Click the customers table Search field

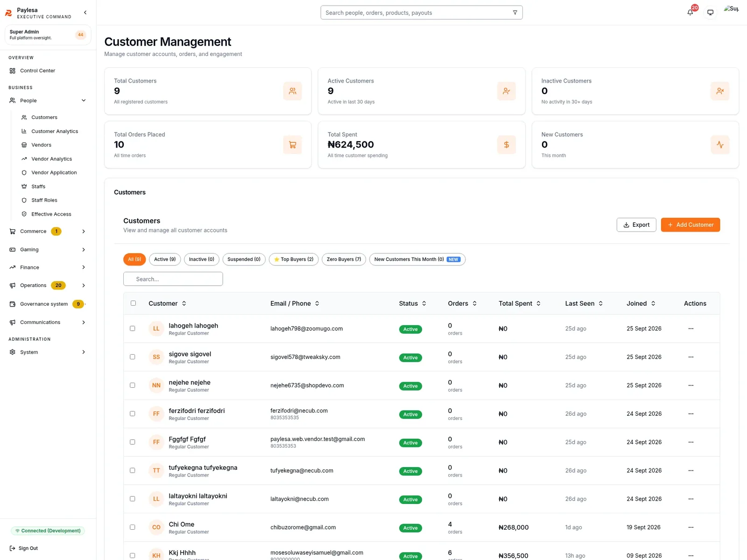pyautogui.click(x=173, y=279)
